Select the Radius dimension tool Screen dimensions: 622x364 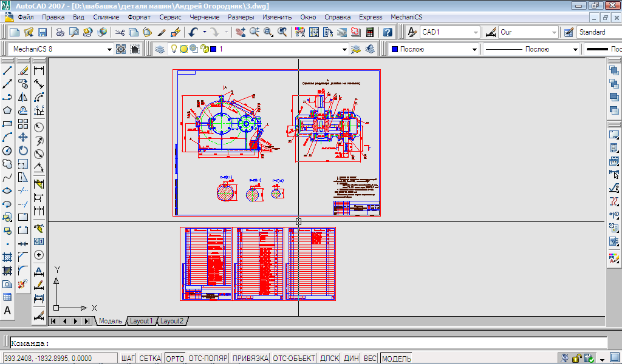pos(39,127)
